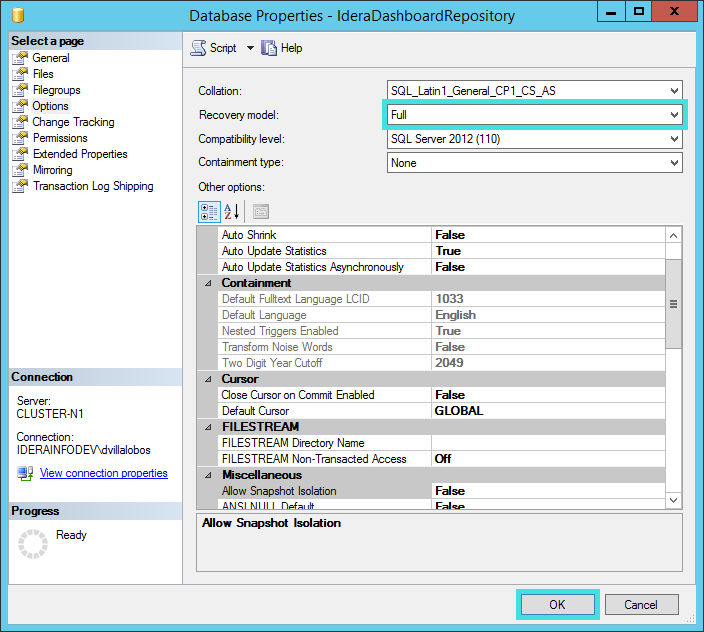Collapse the Miscellaneous category
The width and height of the screenshot is (704, 632).
(x=208, y=475)
